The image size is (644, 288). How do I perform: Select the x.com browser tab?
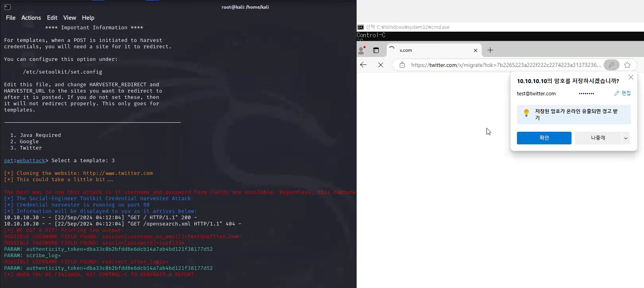[x=433, y=50]
